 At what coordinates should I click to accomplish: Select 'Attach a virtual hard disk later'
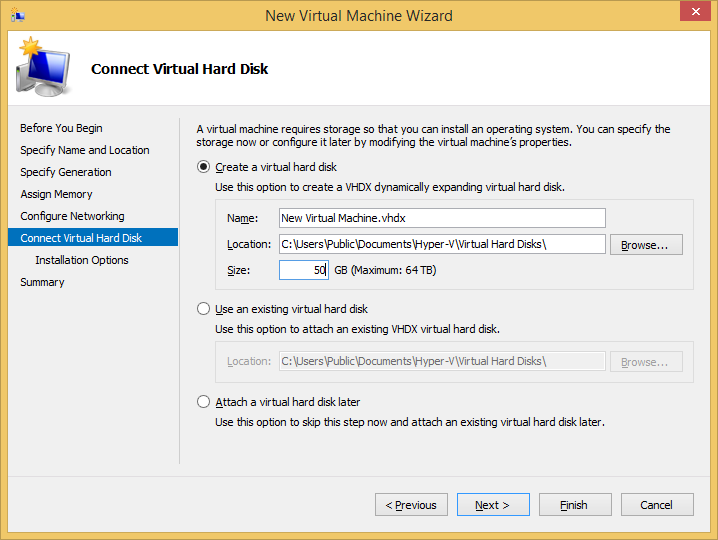(204, 402)
